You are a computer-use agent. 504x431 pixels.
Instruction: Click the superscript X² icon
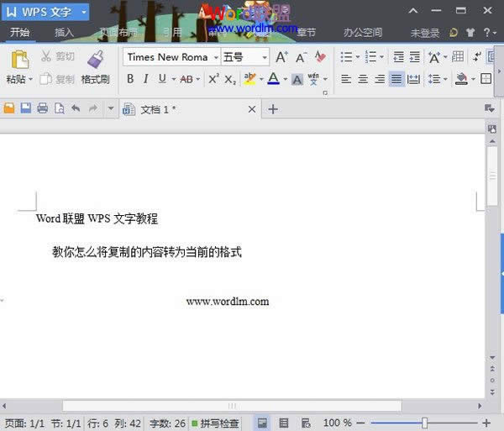click(213, 79)
